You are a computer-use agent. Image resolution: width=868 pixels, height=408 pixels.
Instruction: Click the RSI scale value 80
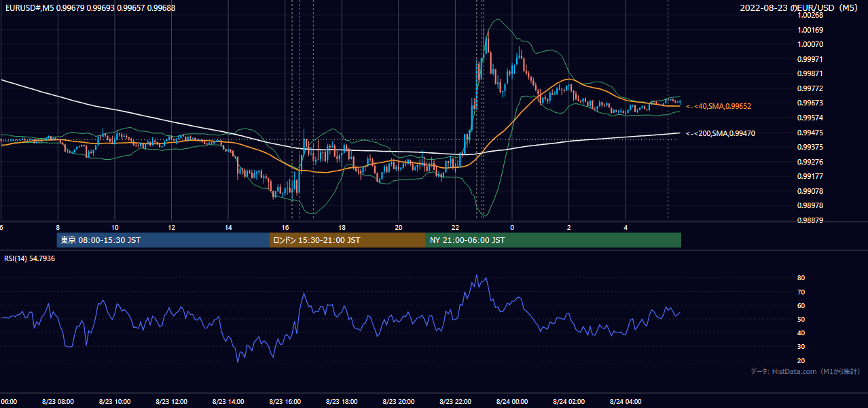801,278
